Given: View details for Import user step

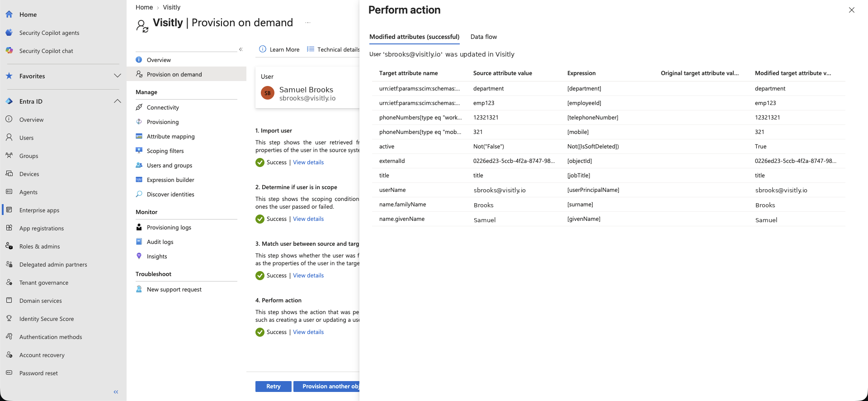Looking at the screenshot, I should point(308,162).
